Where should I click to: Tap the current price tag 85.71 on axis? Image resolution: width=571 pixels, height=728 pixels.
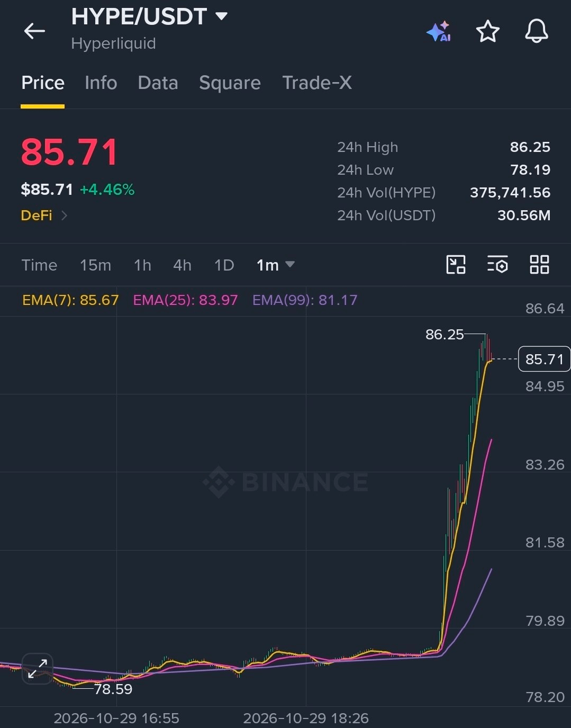[x=544, y=359]
